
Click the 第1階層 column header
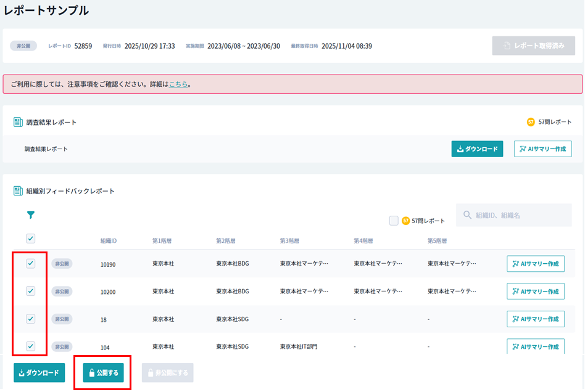point(162,241)
